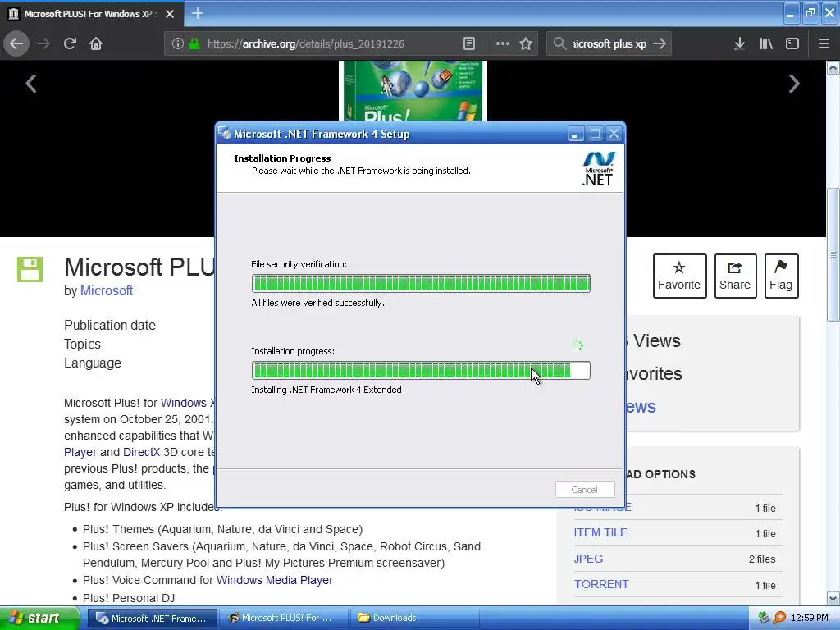Open the hamburger application menu
The image size is (840, 630).
[x=824, y=43]
